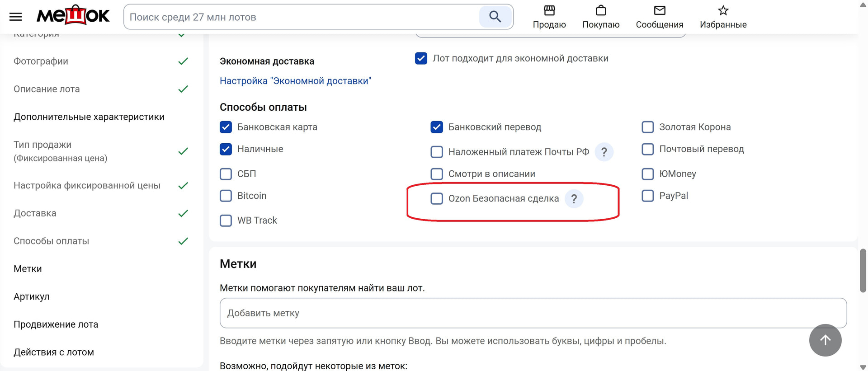The height and width of the screenshot is (371, 868).
Task: Click the Добавить метку input field
Action: pos(533,313)
